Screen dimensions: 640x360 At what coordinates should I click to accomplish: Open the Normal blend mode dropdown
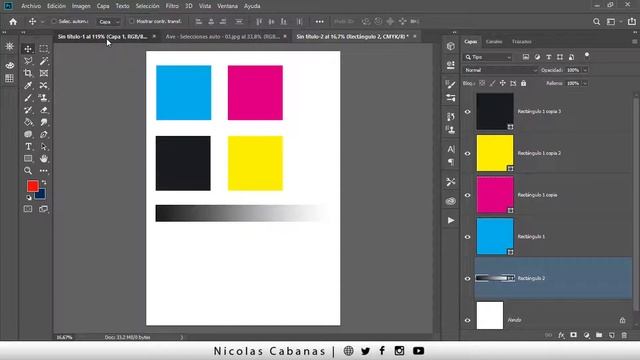click(501, 70)
